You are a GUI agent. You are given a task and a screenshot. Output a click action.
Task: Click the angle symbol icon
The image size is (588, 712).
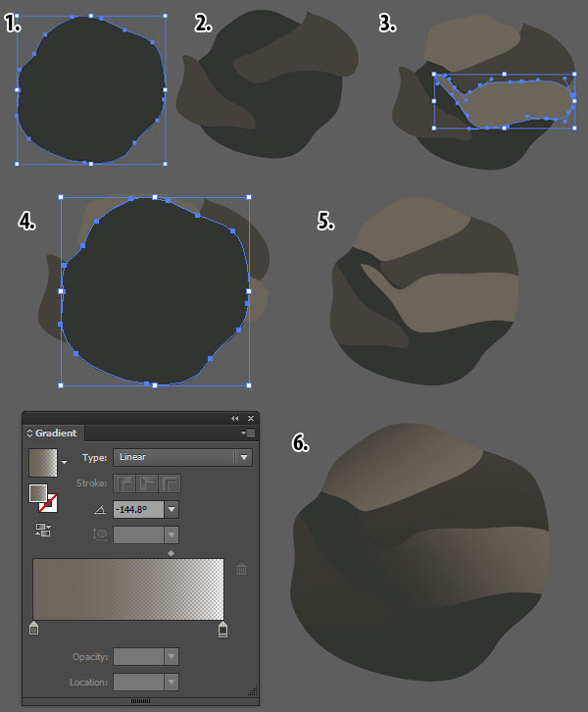(x=100, y=510)
